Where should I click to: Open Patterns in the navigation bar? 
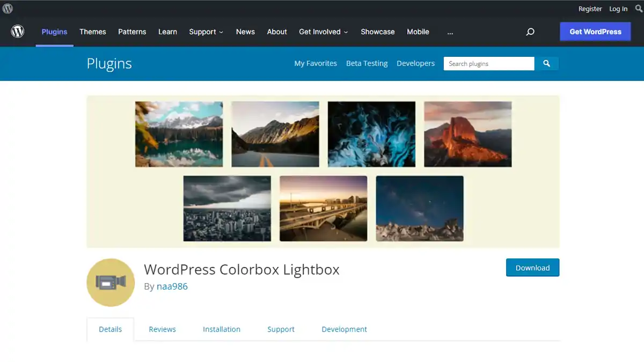[132, 32]
